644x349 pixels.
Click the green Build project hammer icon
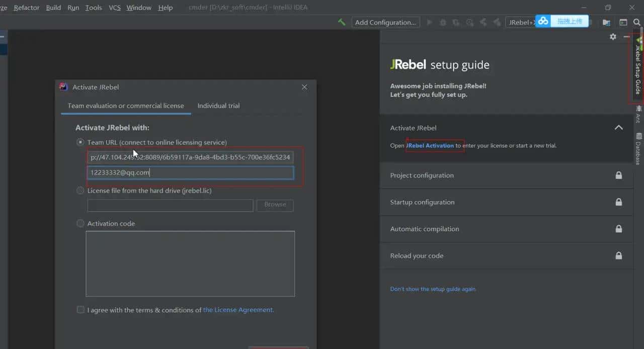[342, 22]
